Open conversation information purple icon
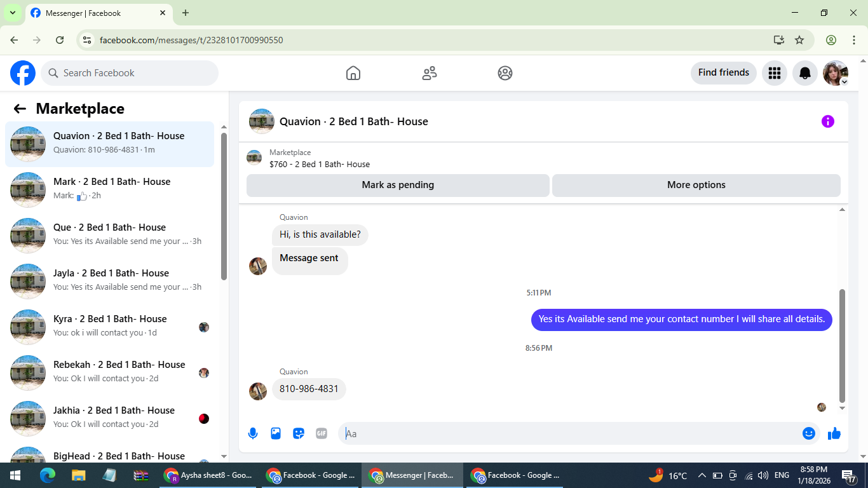This screenshot has height=488, width=868. pyautogui.click(x=827, y=121)
